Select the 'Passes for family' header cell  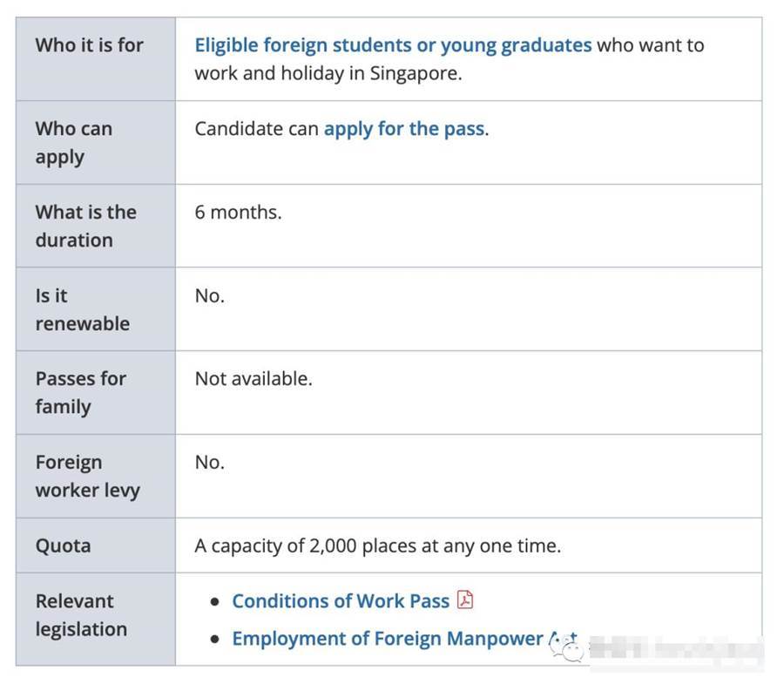[x=96, y=393]
